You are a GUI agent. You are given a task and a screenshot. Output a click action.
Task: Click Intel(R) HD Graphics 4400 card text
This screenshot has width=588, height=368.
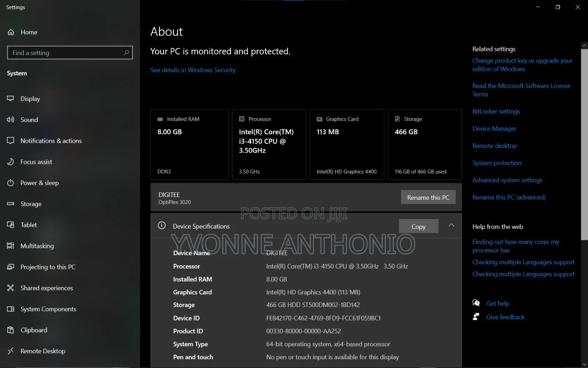[347, 171]
